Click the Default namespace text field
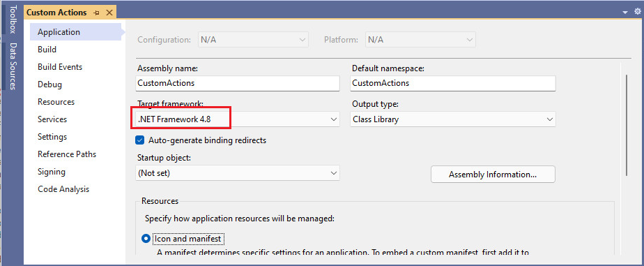Image resolution: width=644 pixels, height=266 pixels. pyautogui.click(x=453, y=83)
